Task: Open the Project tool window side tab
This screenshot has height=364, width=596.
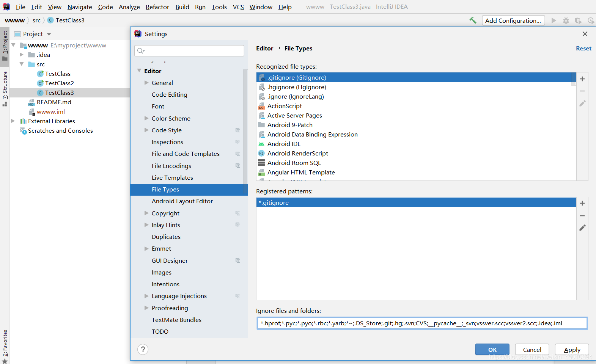Action: point(5,46)
